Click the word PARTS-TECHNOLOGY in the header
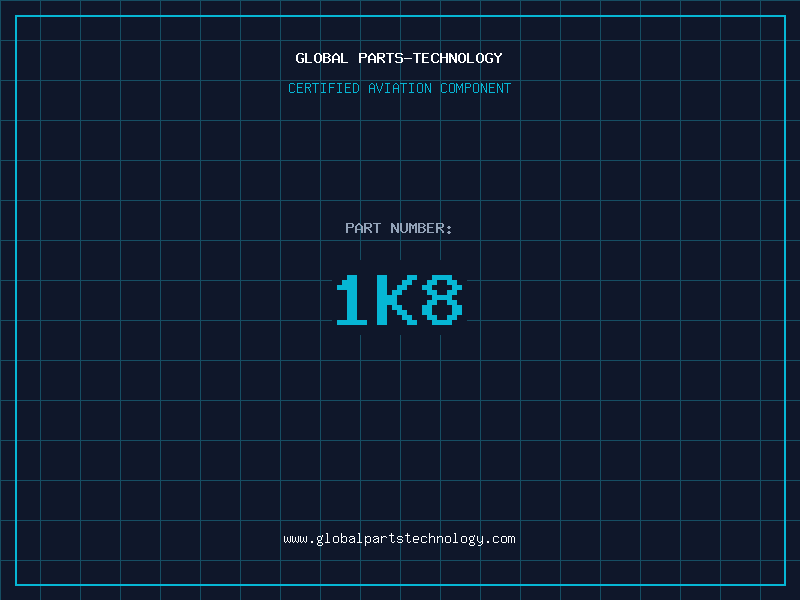 pyautogui.click(x=430, y=58)
